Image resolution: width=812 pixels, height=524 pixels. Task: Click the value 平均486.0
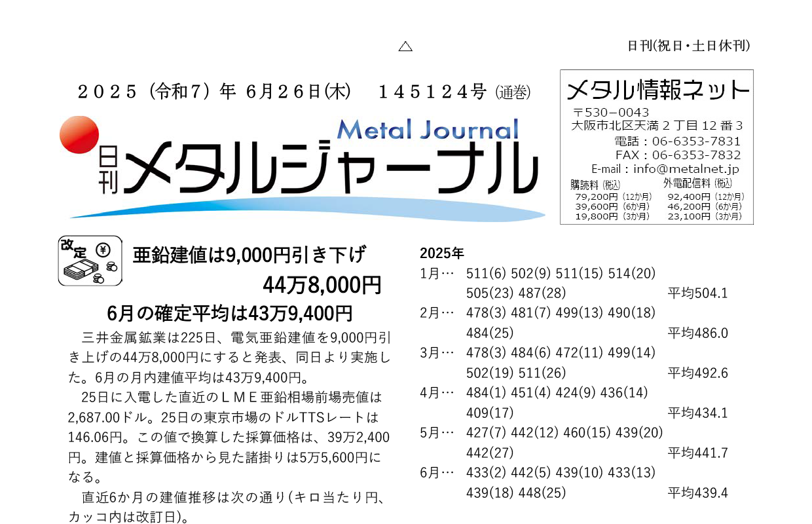[x=698, y=333]
